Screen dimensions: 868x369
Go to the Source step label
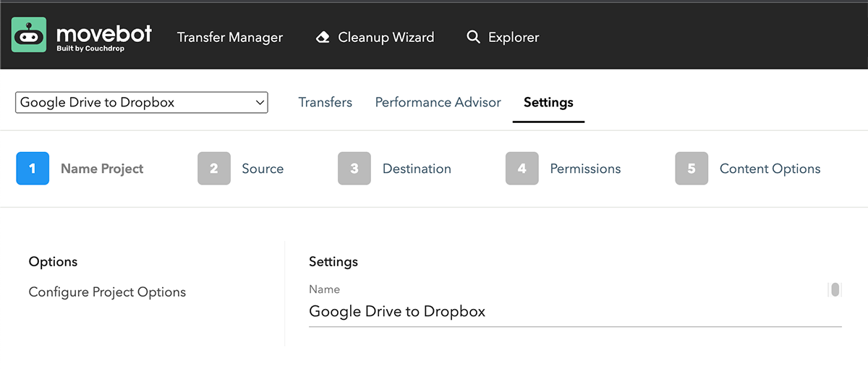click(263, 169)
